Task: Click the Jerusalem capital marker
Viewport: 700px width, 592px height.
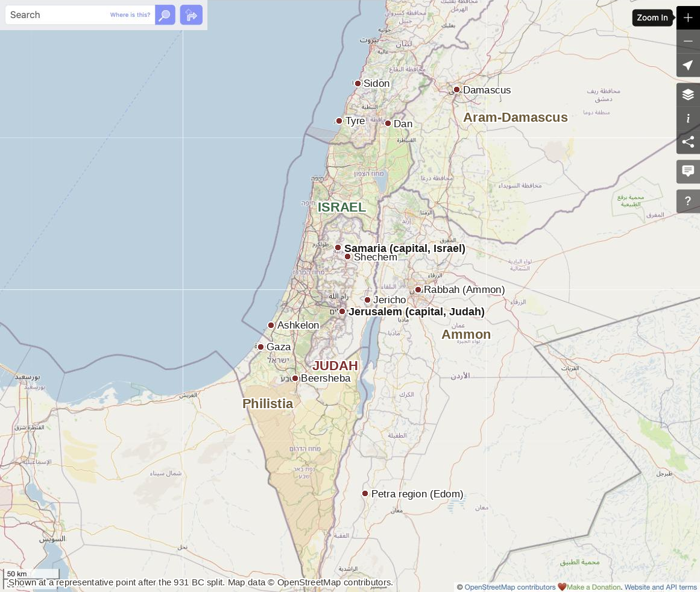Action: click(342, 312)
